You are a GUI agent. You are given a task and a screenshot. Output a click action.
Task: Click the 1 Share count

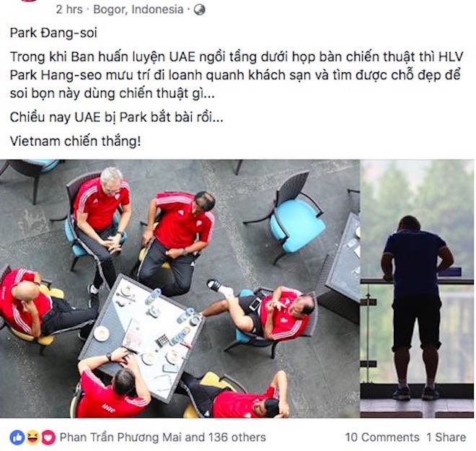tap(446, 437)
